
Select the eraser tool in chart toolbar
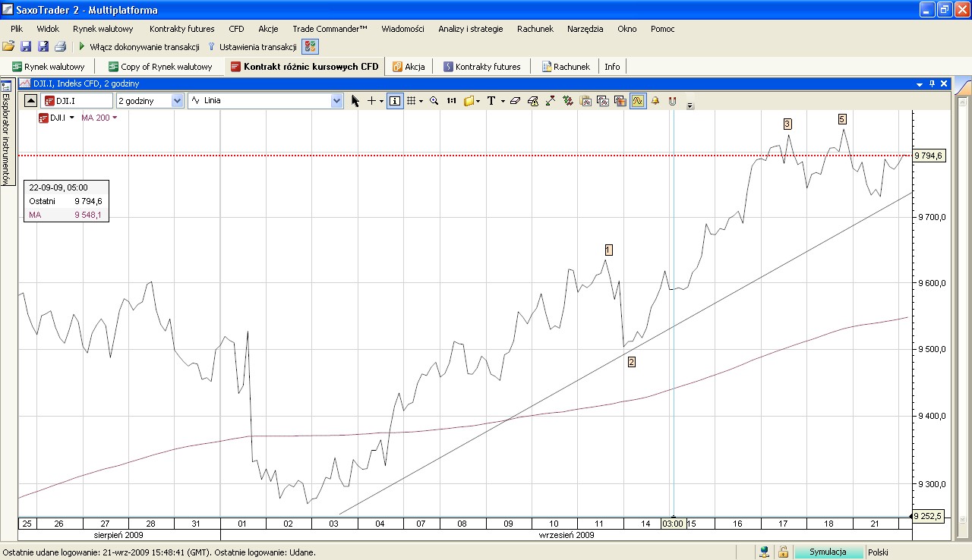tap(515, 101)
